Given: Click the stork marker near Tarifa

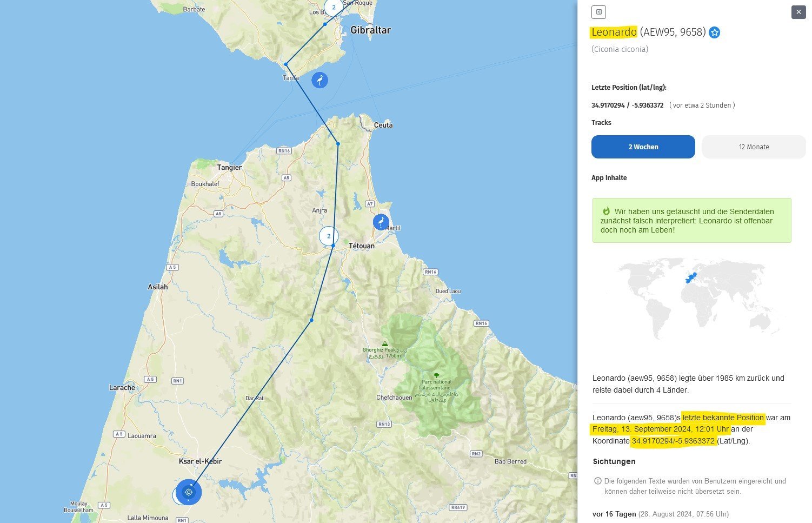Looking at the screenshot, I should (320, 81).
